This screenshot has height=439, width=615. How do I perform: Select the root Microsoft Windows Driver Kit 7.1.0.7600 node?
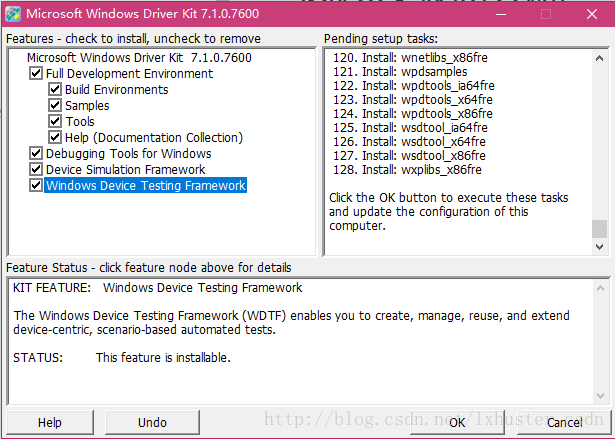[139, 58]
